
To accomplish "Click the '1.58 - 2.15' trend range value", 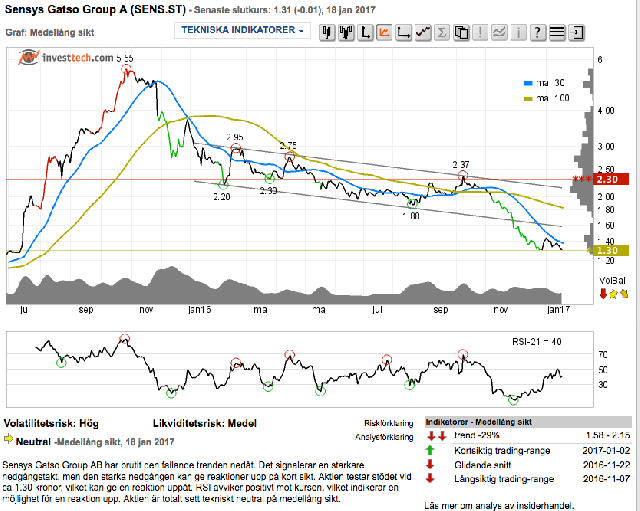I will tap(608, 435).
